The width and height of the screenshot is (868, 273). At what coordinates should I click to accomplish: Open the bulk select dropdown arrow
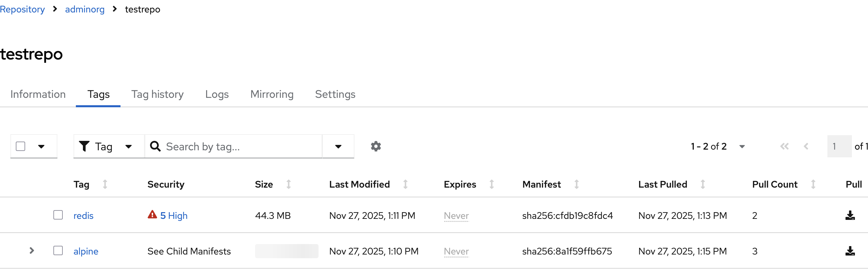click(x=41, y=147)
